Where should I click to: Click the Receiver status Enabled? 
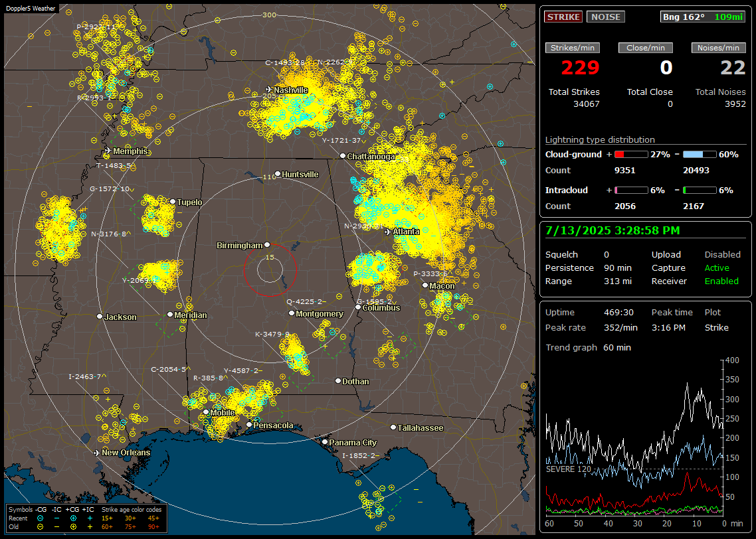[x=721, y=281]
